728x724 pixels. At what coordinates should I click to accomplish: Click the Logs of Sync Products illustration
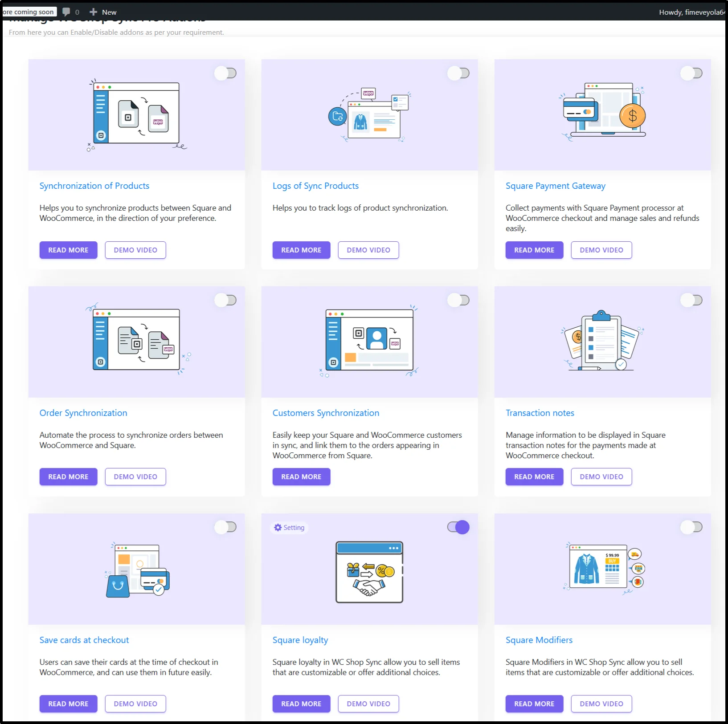[369, 115]
